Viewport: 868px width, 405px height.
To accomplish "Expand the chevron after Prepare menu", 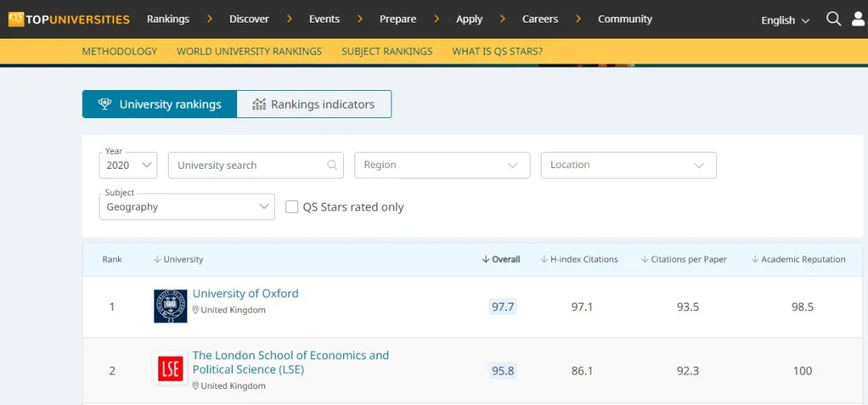I will 436,18.
